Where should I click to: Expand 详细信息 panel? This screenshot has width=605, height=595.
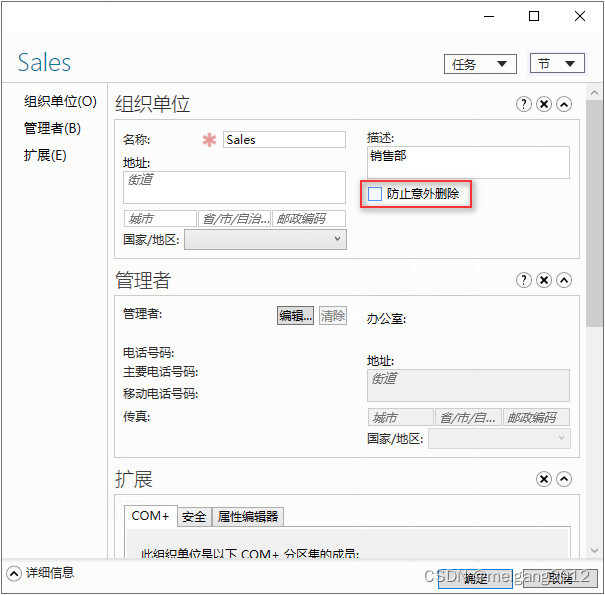tap(14, 573)
